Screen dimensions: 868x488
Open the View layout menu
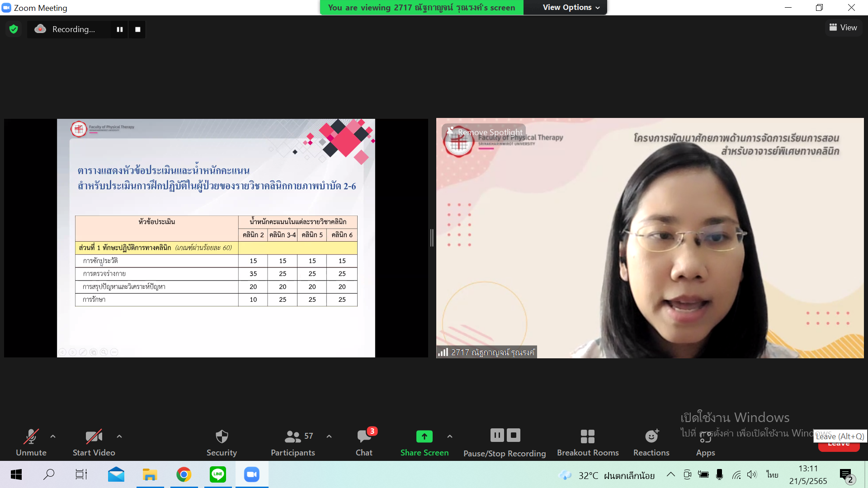843,28
